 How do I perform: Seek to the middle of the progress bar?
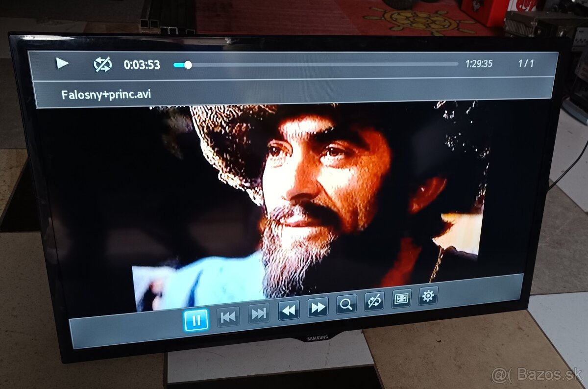(x=316, y=64)
